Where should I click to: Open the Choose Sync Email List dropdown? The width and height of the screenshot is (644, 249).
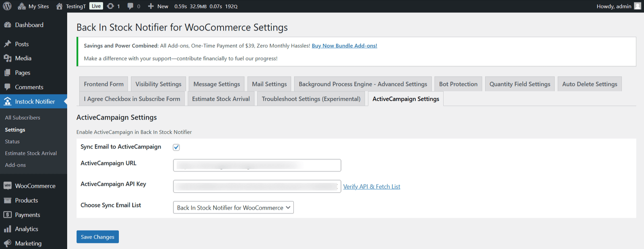[233, 207]
